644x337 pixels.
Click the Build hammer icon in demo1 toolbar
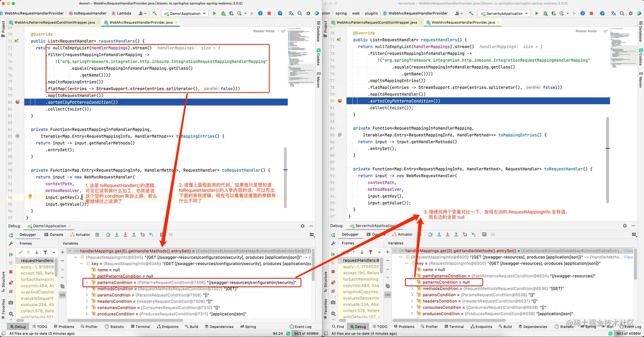pos(155,14)
